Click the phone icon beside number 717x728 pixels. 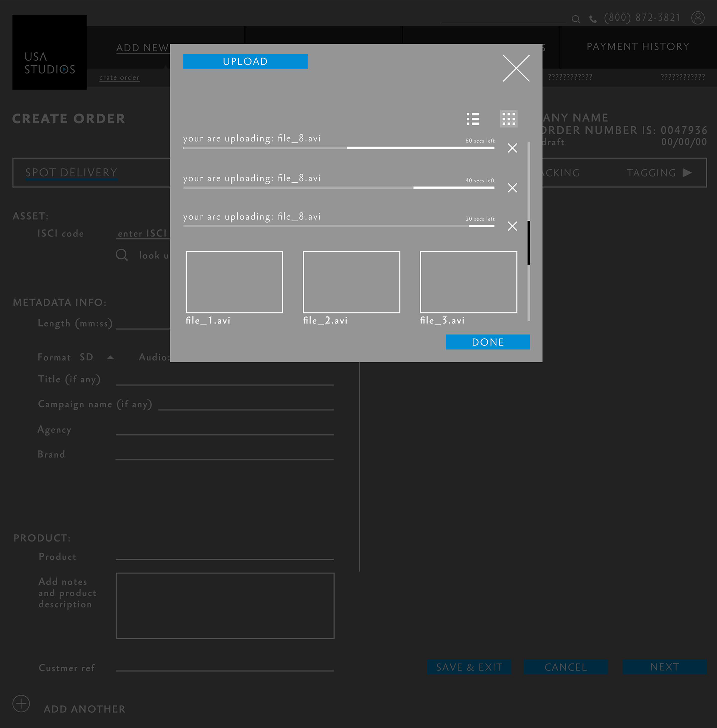[x=593, y=19]
